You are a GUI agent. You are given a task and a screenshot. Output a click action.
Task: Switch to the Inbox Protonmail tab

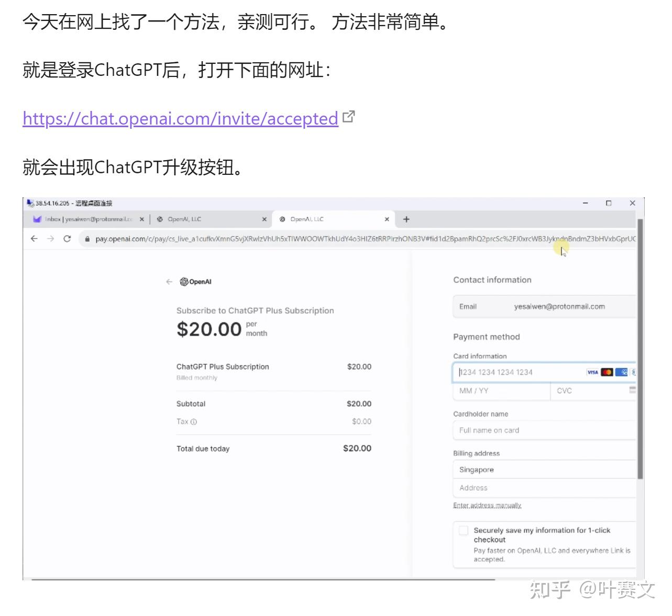86,219
